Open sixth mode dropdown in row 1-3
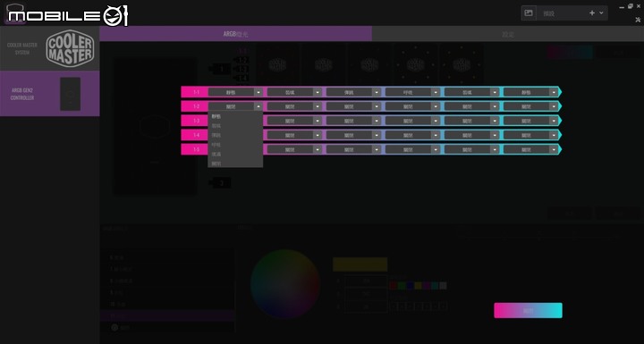Screen dimensions: 644x344 530,122
